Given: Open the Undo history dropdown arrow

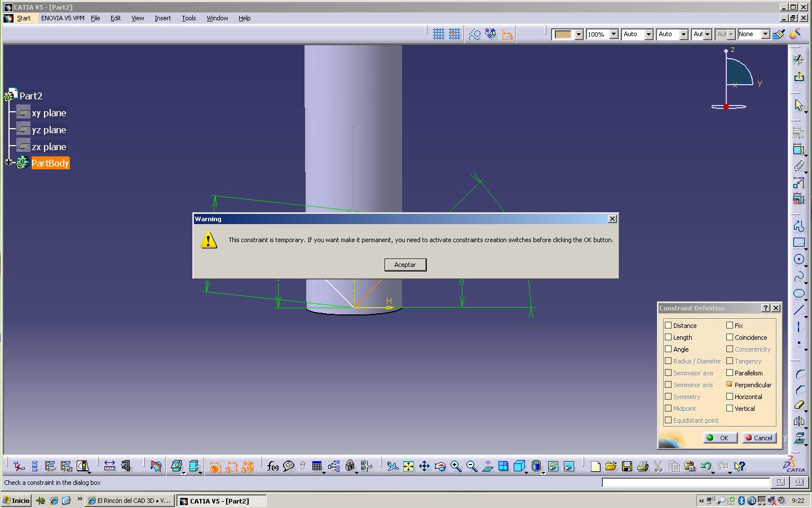Looking at the screenshot, I should point(713,472).
